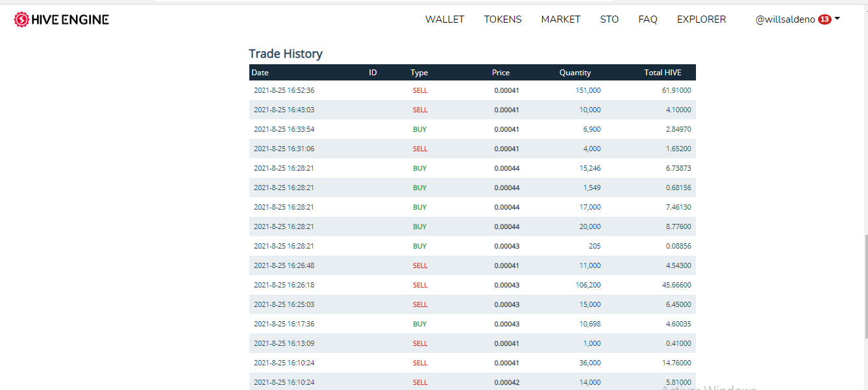
Task: Click date 2021-8-25 16:52:36
Action: coord(284,90)
